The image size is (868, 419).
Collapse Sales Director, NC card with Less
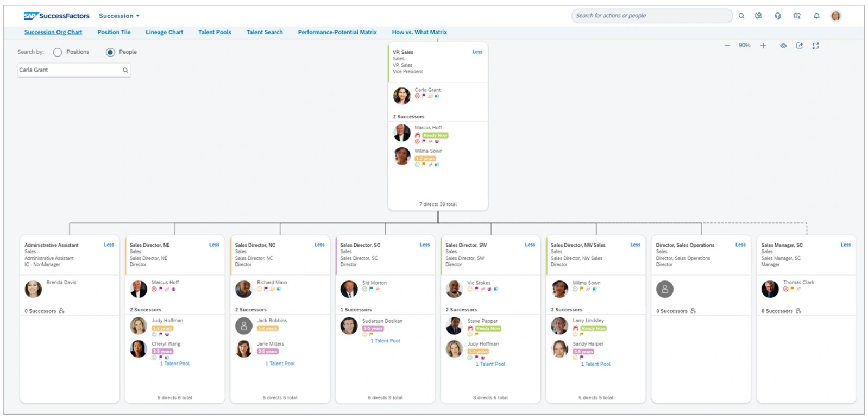click(319, 245)
